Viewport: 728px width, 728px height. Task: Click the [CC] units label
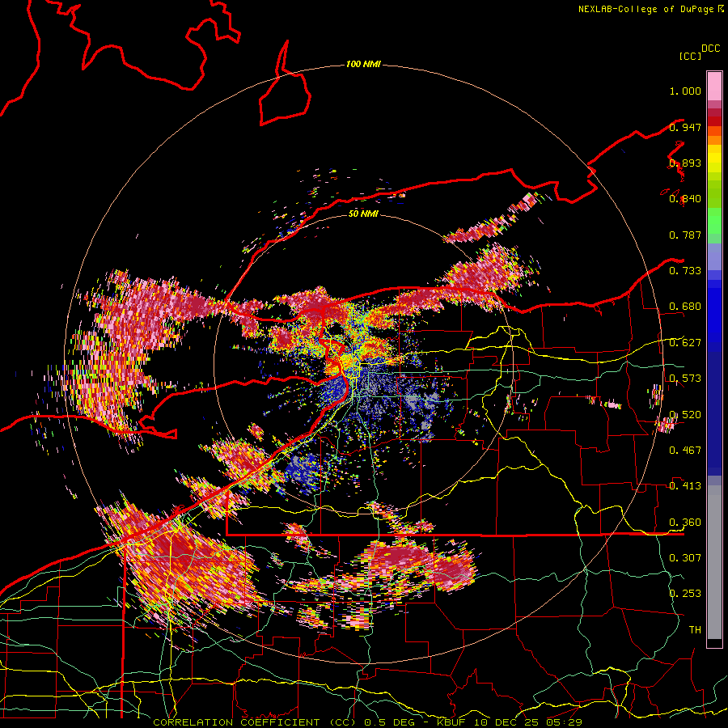pos(690,57)
